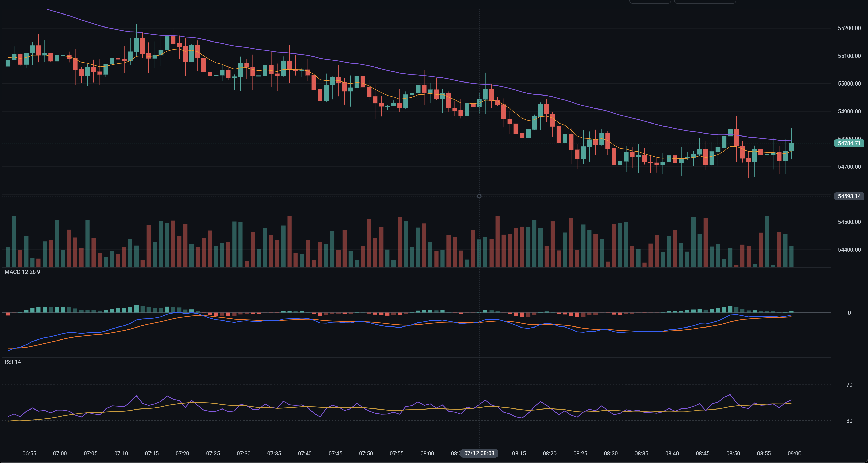Viewport: 868px width, 463px height.
Task: Click the 07:55 time axis label
Action: click(397, 453)
